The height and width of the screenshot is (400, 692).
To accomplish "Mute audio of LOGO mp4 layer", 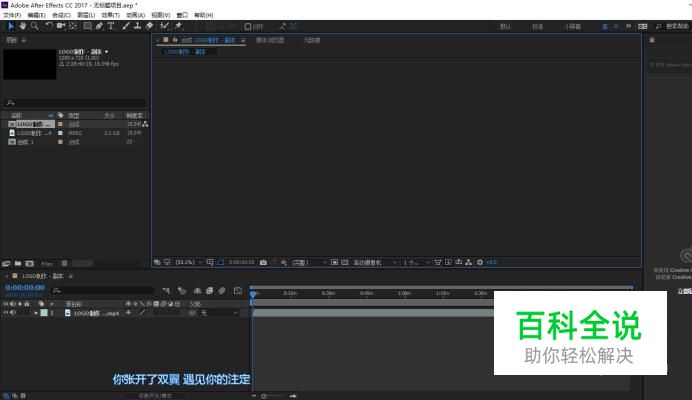I will pyautogui.click(x=13, y=313).
